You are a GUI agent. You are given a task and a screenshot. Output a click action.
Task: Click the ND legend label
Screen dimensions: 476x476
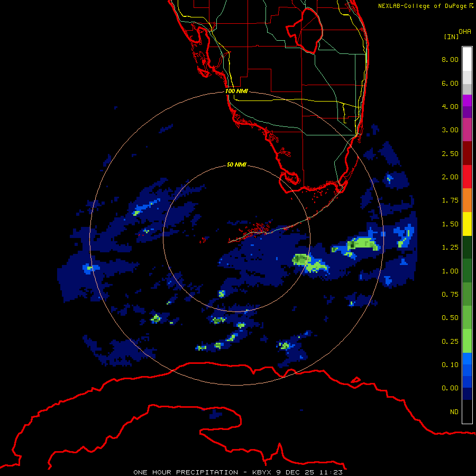pos(454,412)
